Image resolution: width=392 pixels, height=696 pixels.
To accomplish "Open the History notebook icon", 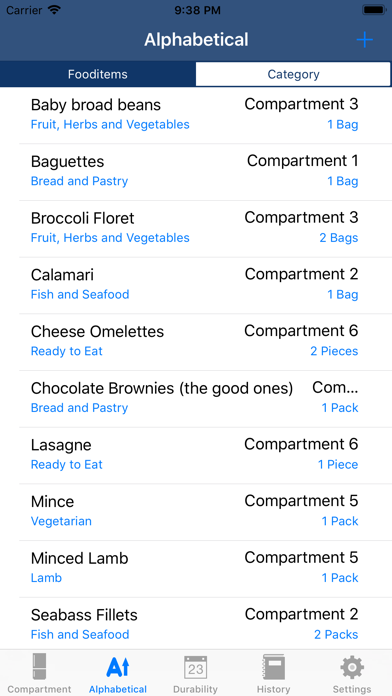I will pos(273,667).
